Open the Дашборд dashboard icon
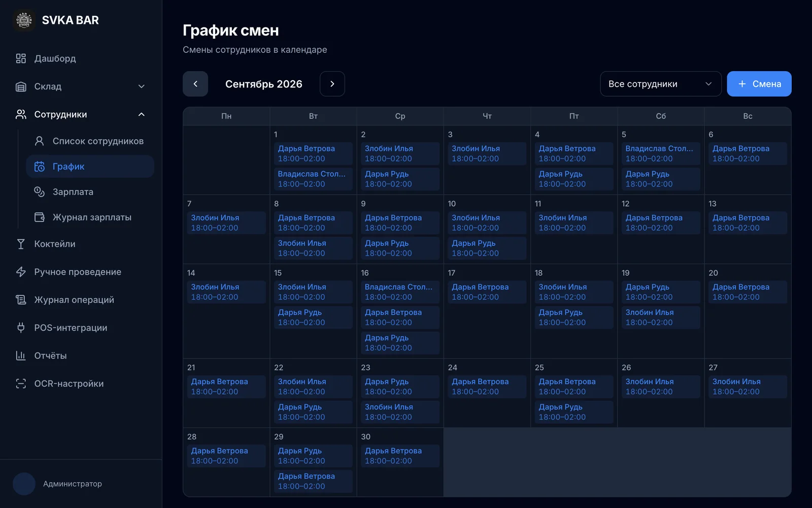Image resolution: width=812 pixels, height=508 pixels. 21,58
